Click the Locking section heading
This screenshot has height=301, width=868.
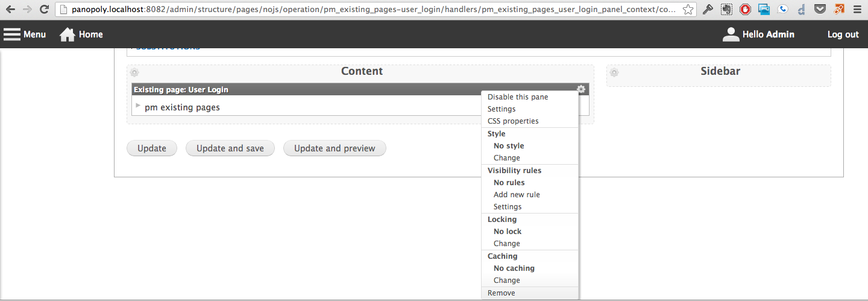502,220
